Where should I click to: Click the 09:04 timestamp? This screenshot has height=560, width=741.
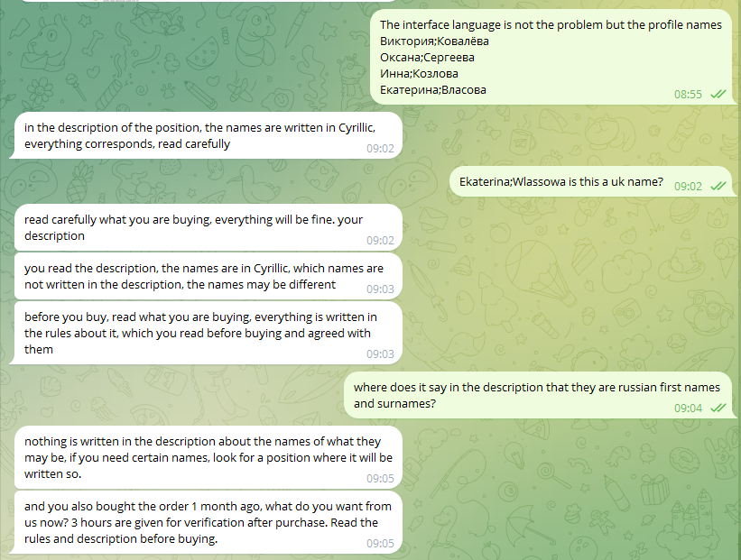tap(688, 408)
